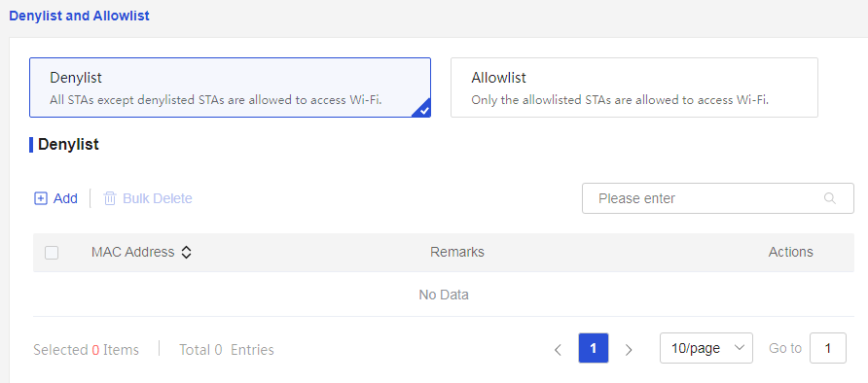The width and height of the screenshot is (868, 383).
Task: Click the Add button text
Action: [x=65, y=198]
